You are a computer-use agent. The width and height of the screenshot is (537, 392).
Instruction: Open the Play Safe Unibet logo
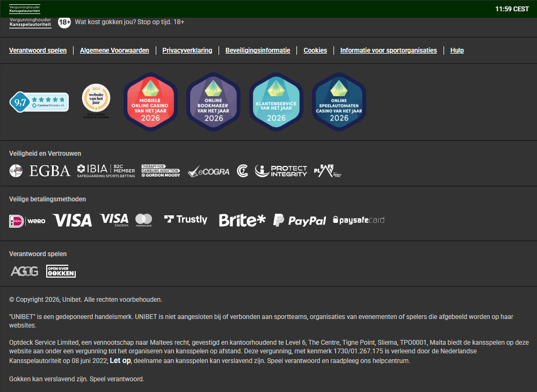(328, 171)
